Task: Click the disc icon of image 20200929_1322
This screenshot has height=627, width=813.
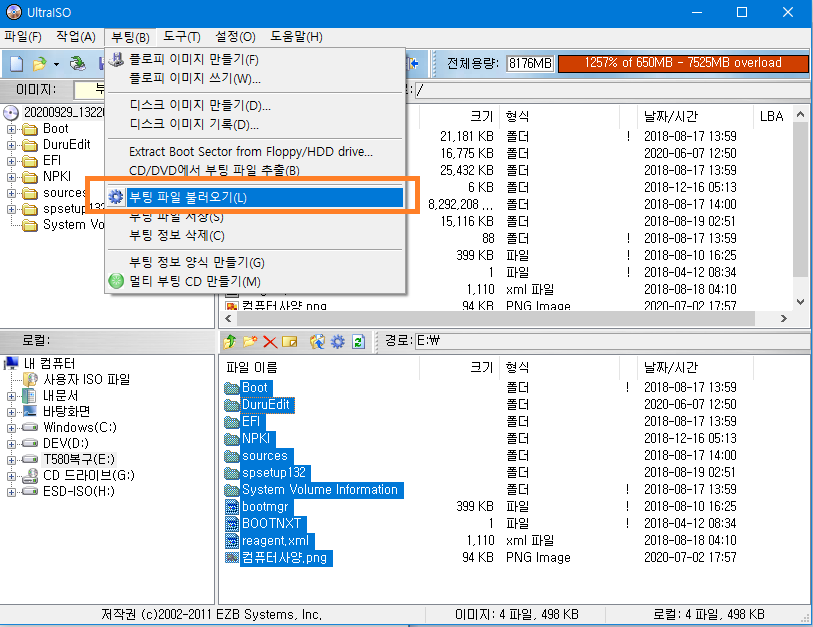Action: (x=10, y=113)
